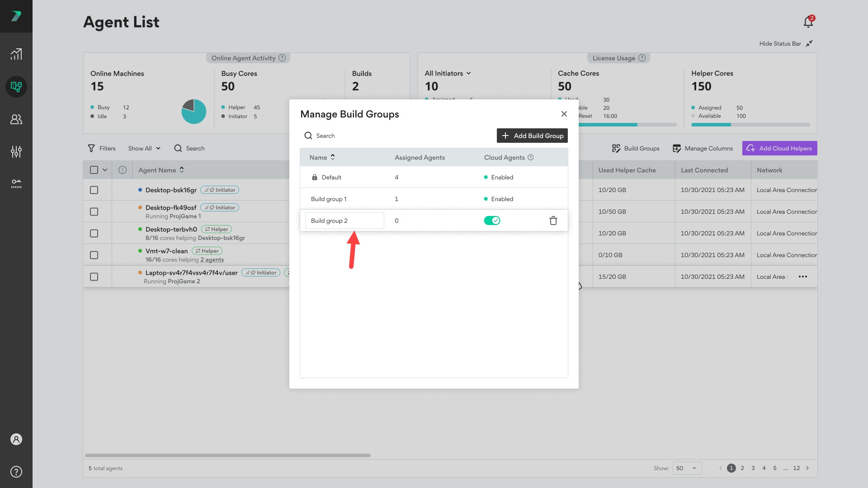Check the box for Vmt-w7-clean
The height and width of the screenshot is (488, 868).
tap(94, 255)
